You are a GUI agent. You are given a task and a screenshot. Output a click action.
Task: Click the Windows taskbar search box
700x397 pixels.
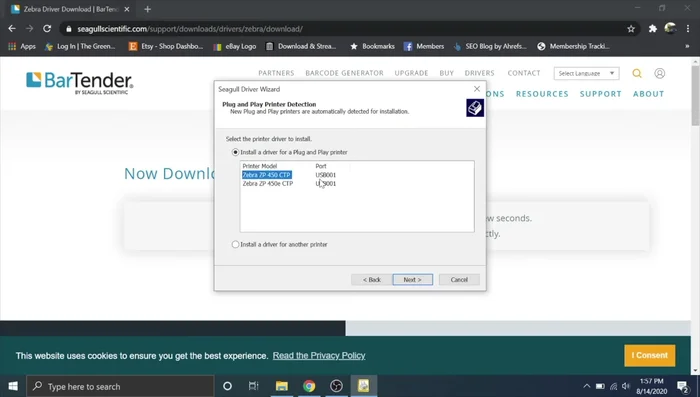tap(120, 386)
